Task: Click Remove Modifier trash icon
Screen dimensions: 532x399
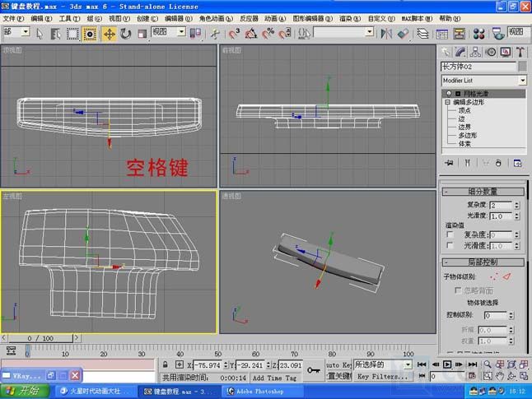Action: [498, 163]
